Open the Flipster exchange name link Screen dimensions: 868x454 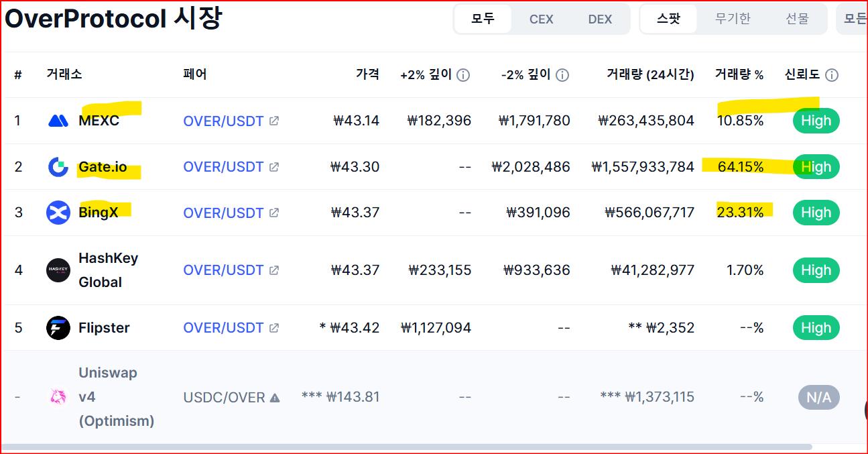[x=104, y=328]
